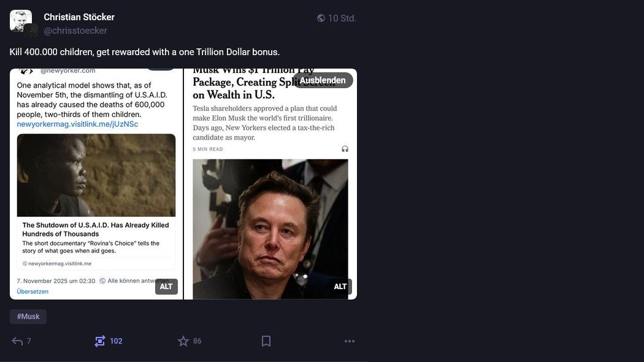Click the small overlapping secondary avatar
This screenshot has width=644, height=362.
click(31, 31)
